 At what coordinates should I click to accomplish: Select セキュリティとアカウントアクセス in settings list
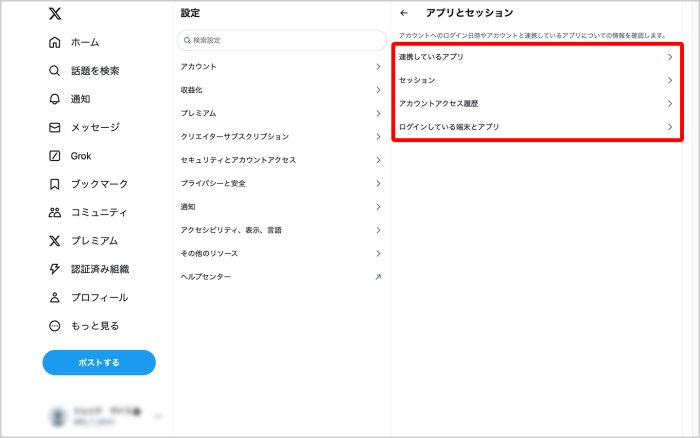pyautogui.click(x=280, y=160)
